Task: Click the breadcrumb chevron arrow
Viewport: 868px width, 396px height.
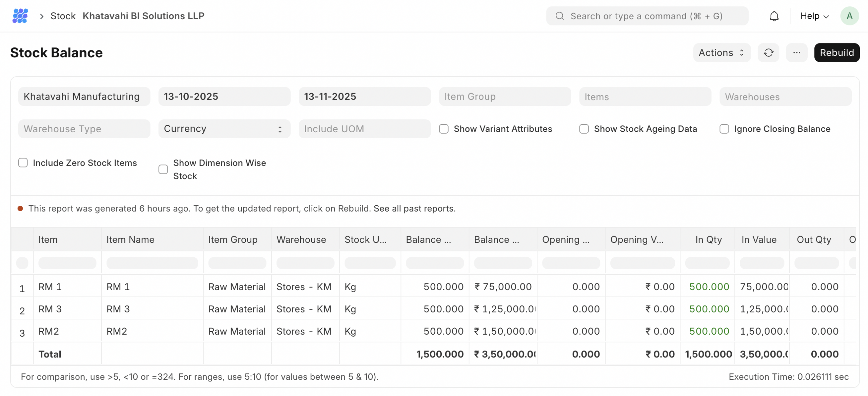Action: point(42,16)
